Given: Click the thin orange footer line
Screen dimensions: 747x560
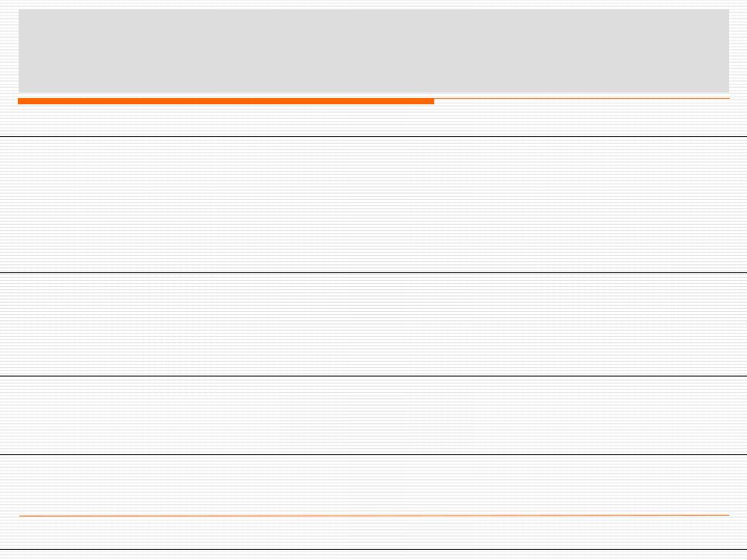Looking at the screenshot, I should 374,515.
